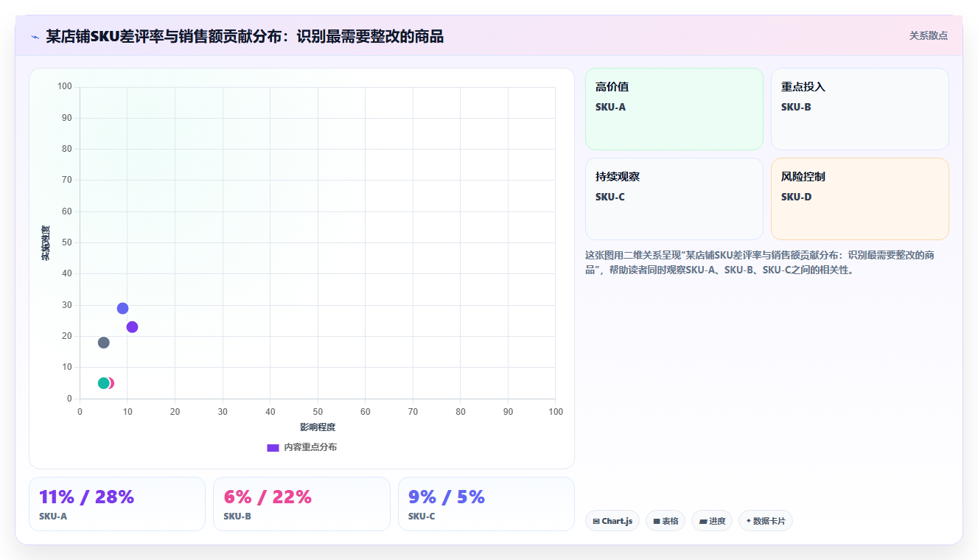This screenshot has height=560, width=978.
Task: Open the 持续观察 SKU-C card
Action: [674, 199]
